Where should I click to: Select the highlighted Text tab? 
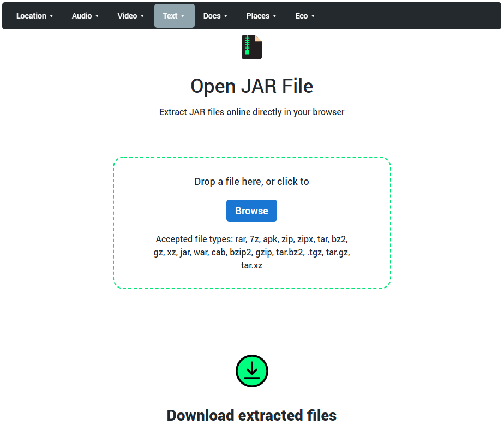[174, 16]
